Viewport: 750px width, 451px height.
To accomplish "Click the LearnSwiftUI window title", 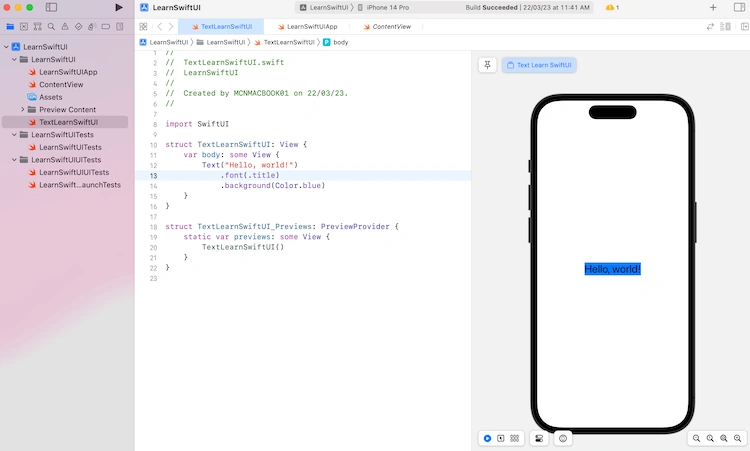I will [x=176, y=8].
